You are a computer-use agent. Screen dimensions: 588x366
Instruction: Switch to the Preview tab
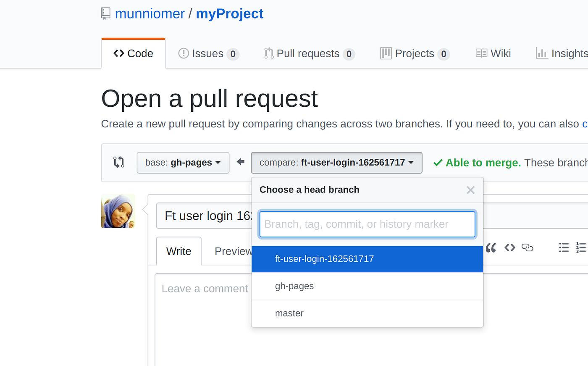(x=234, y=251)
